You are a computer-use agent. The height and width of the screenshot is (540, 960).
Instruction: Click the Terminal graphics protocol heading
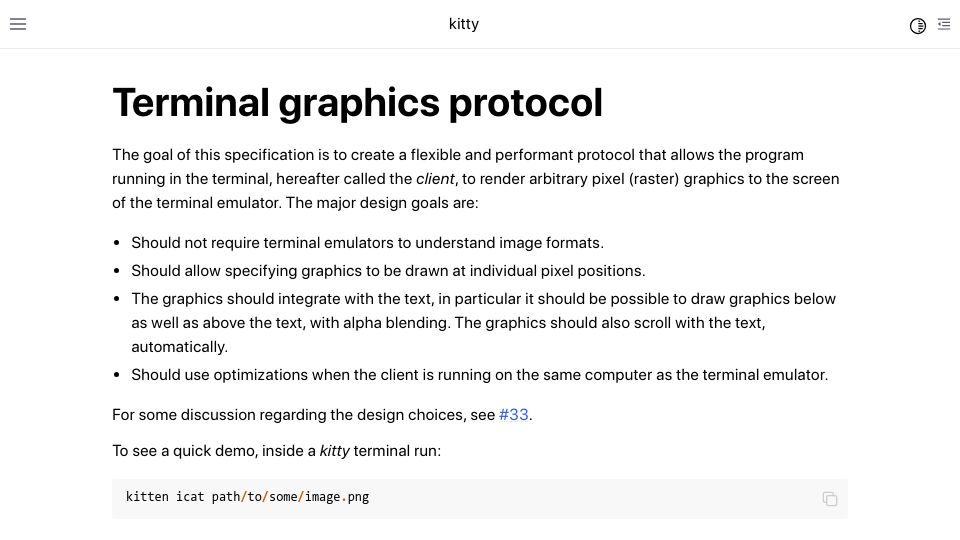pos(358,102)
